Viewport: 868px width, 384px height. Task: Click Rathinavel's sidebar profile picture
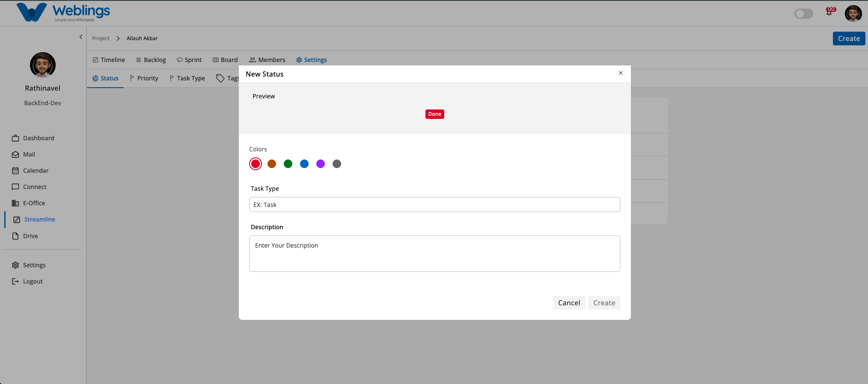43,65
